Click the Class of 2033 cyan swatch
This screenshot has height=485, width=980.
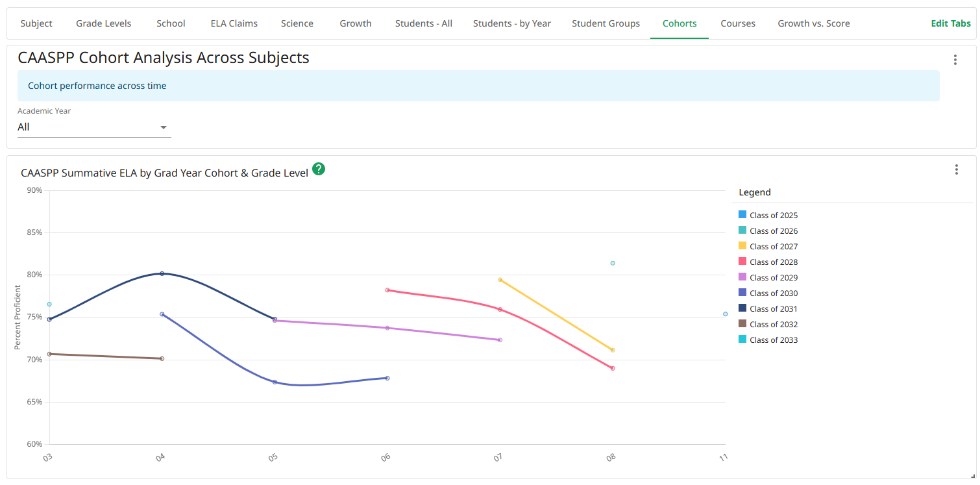pos(742,340)
